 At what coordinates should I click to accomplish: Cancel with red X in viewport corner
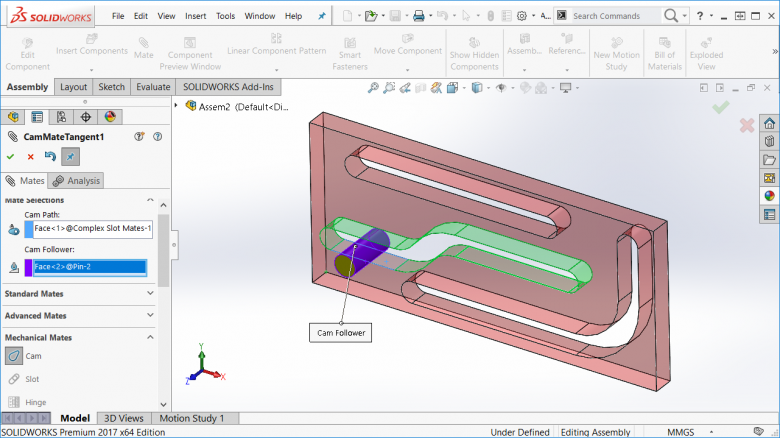(747, 125)
